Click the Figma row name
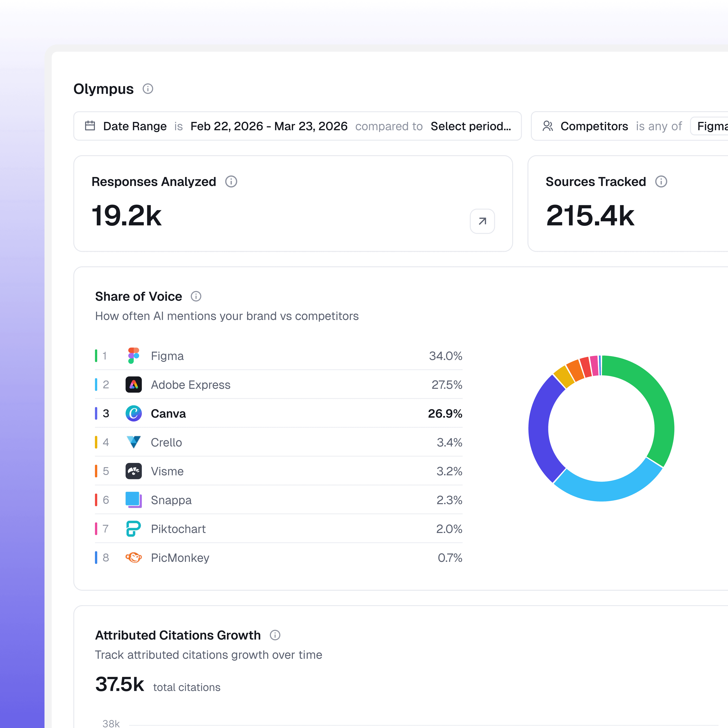This screenshot has width=728, height=728. pyautogui.click(x=167, y=356)
